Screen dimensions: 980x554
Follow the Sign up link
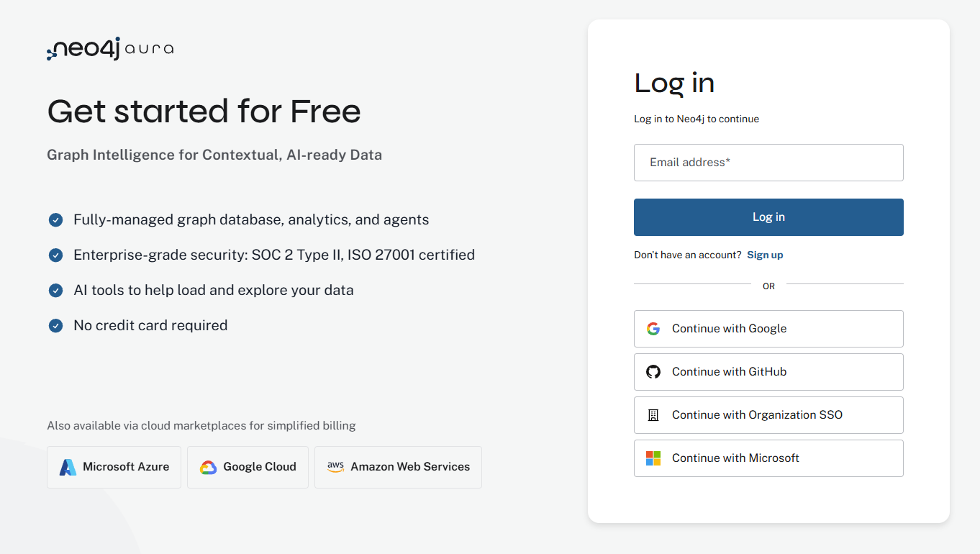tap(765, 255)
